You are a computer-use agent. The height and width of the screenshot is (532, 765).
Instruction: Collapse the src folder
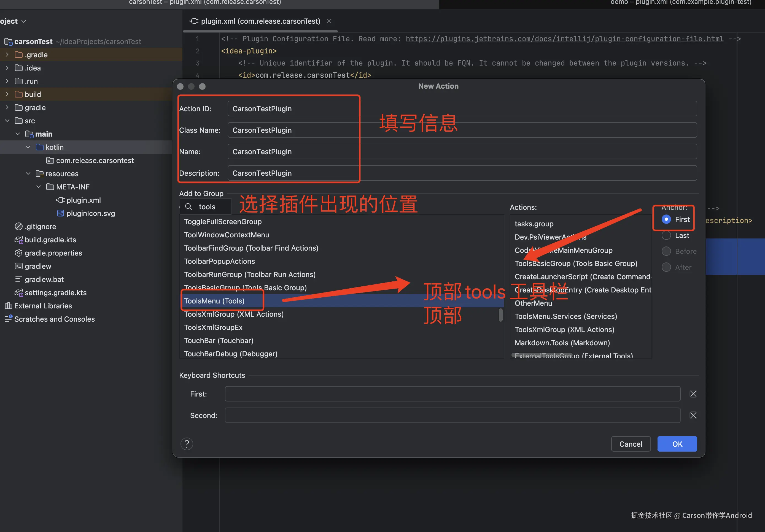[7, 121]
